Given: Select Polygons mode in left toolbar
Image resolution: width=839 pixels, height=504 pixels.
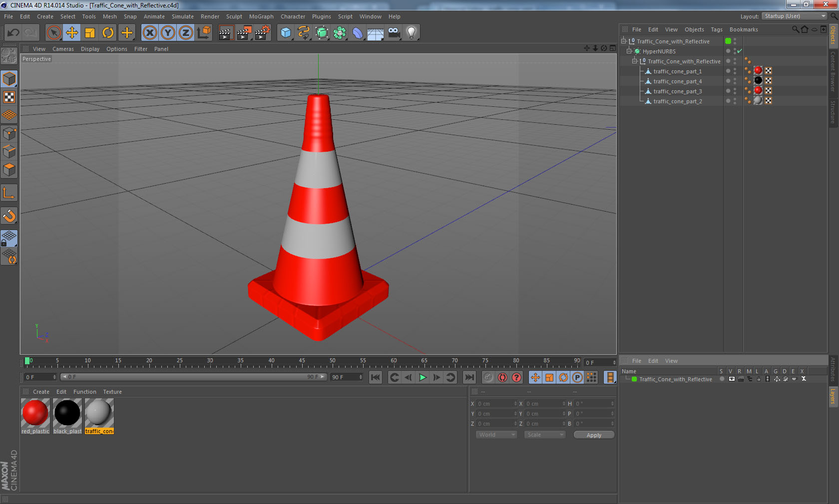Looking at the screenshot, I should click(x=9, y=170).
